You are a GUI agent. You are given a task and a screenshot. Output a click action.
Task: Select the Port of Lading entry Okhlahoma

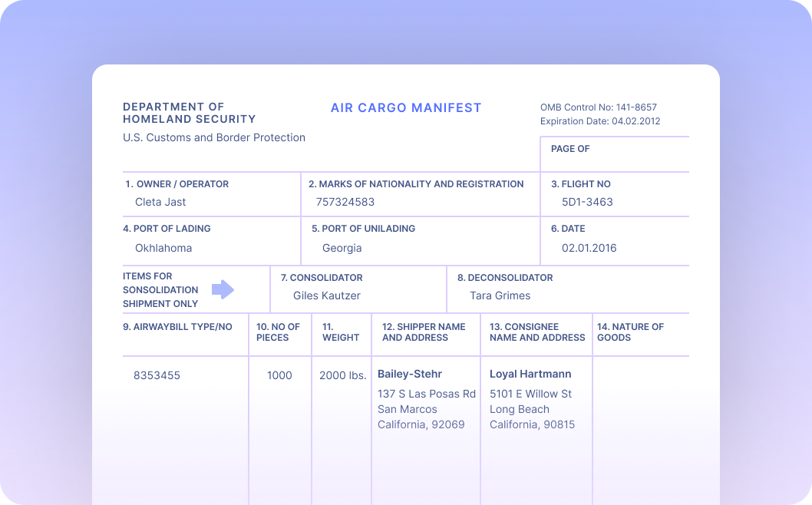point(163,248)
